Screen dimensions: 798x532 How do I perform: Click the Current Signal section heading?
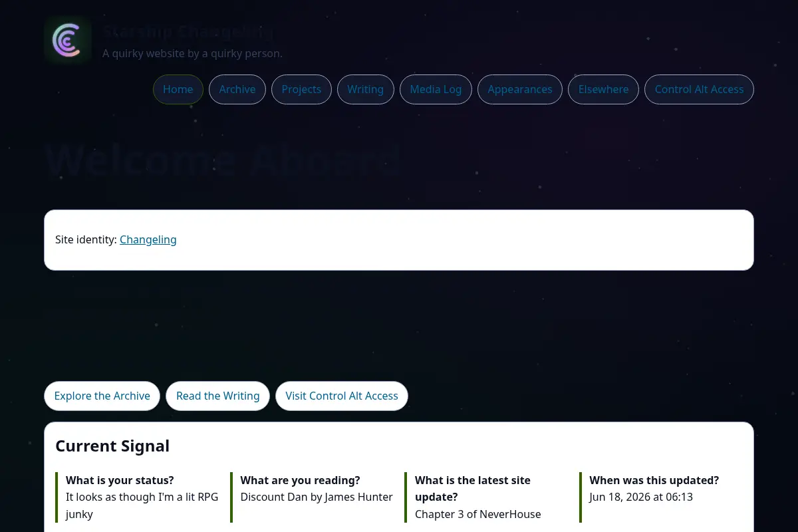pyautogui.click(x=112, y=446)
